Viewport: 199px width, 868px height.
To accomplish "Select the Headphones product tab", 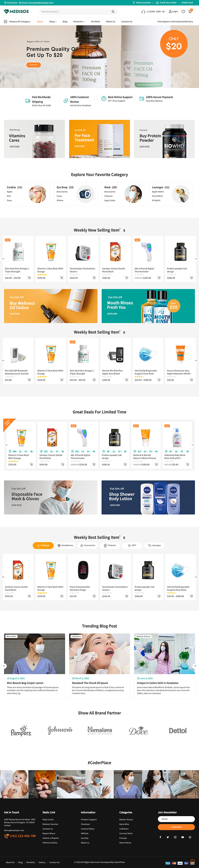I will 65,545.
